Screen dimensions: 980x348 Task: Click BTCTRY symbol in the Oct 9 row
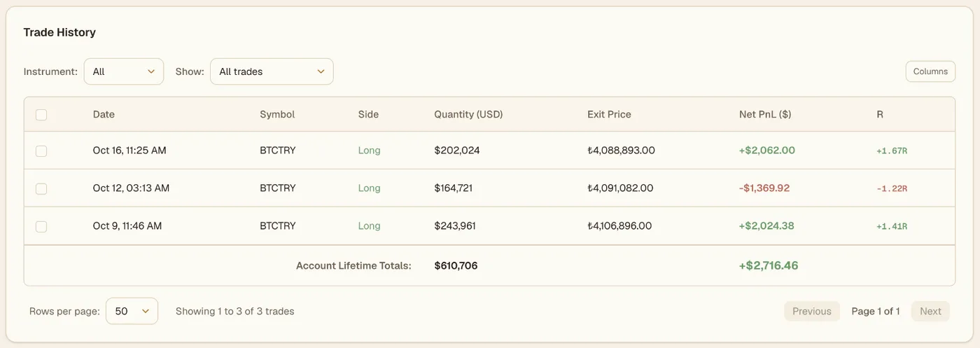(x=278, y=226)
